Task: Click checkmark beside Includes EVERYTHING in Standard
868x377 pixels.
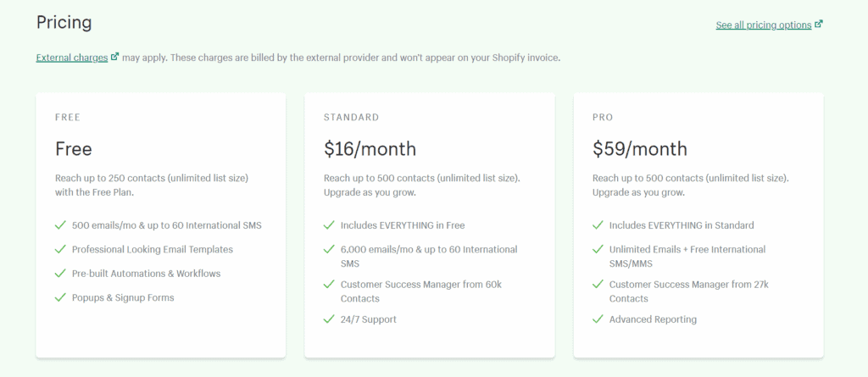Action: pyautogui.click(x=598, y=225)
